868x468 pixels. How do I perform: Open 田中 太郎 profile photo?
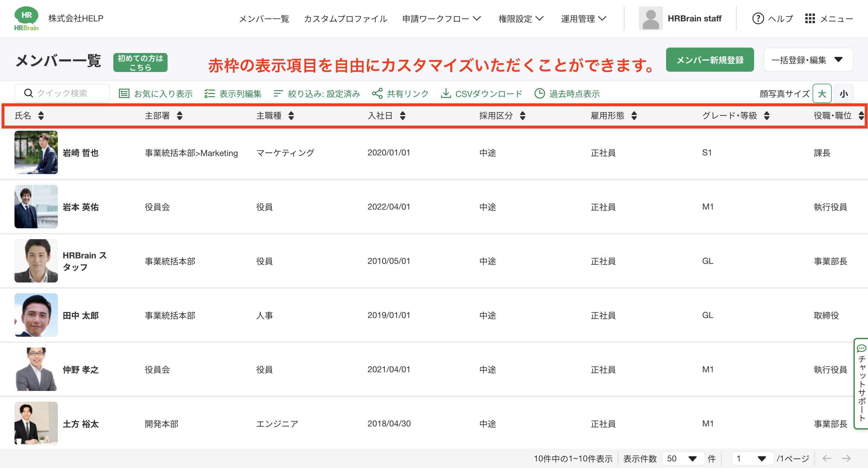tap(36, 315)
